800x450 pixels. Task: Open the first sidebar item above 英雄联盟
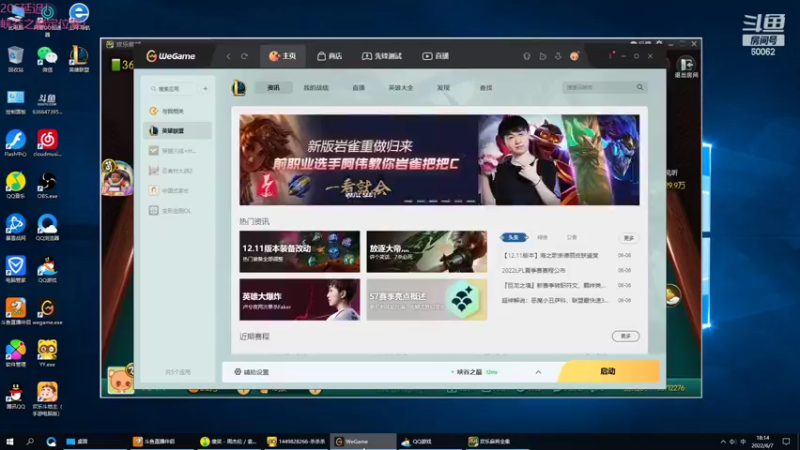coord(178,111)
